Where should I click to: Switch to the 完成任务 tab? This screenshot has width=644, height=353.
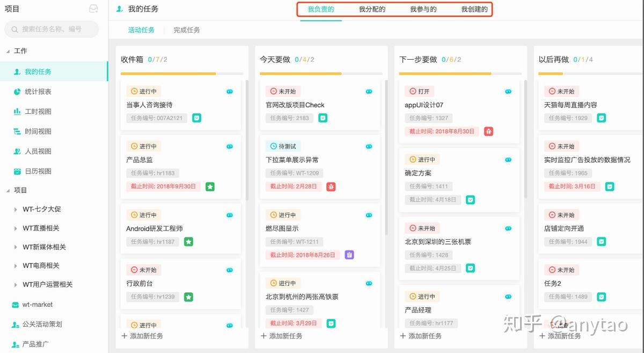pyautogui.click(x=187, y=30)
